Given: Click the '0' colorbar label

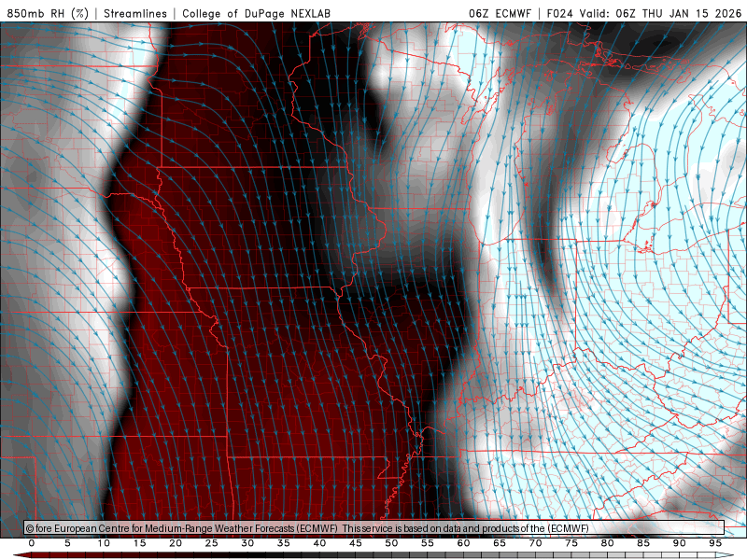Looking at the screenshot, I should point(32,543).
